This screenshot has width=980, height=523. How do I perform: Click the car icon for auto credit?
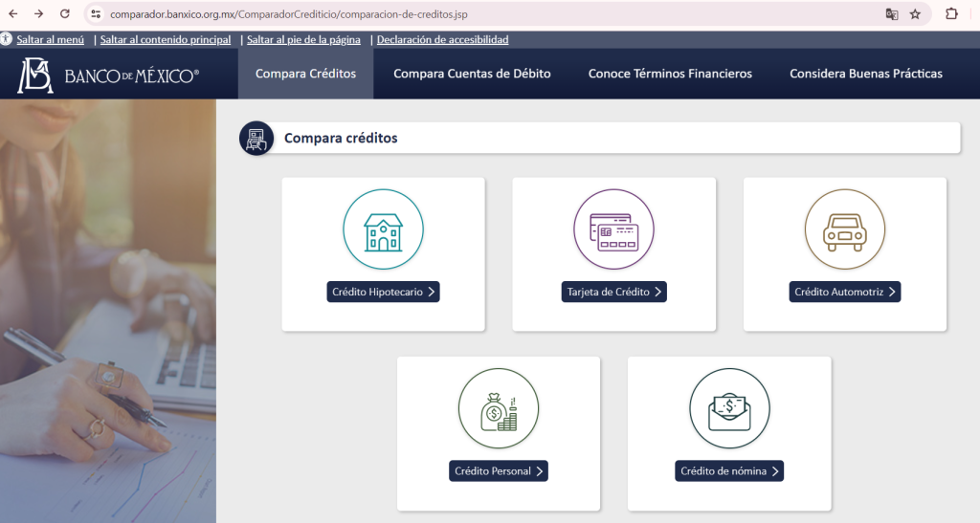click(x=845, y=229)
